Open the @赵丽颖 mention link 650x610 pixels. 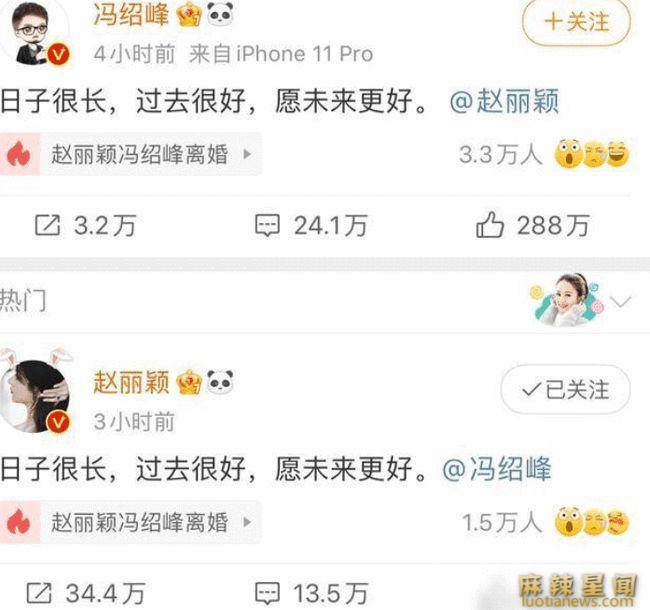coord(504,101)
